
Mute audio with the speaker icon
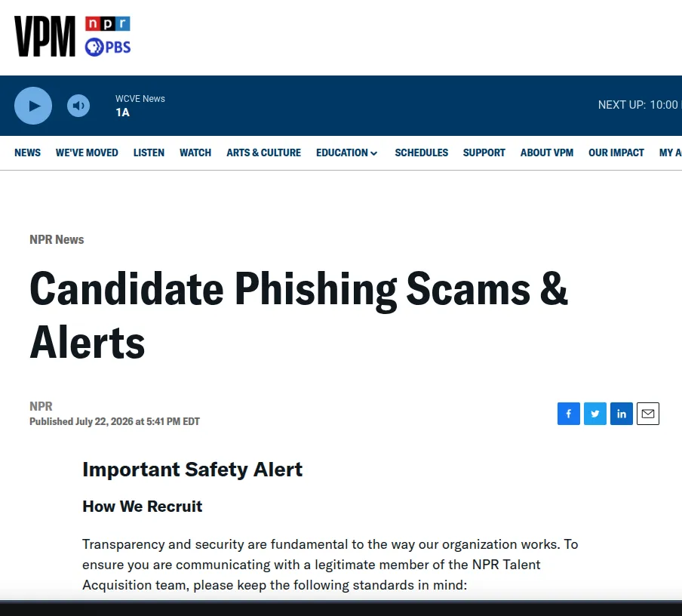tap(78, 106)
